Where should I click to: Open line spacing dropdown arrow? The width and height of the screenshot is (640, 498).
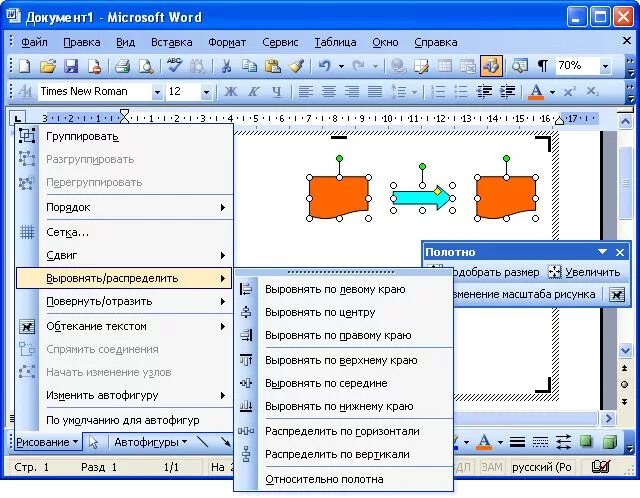pos(414,92)
